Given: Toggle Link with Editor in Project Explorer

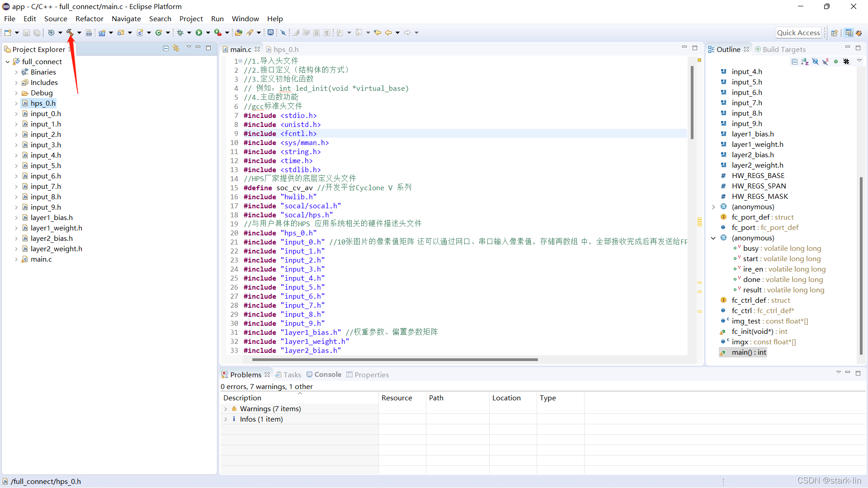Looking at the screenshot, I should tap(176, 48).
